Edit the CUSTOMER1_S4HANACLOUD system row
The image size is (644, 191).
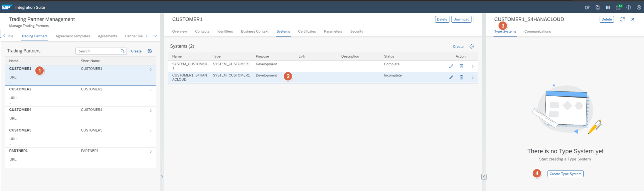451,77
